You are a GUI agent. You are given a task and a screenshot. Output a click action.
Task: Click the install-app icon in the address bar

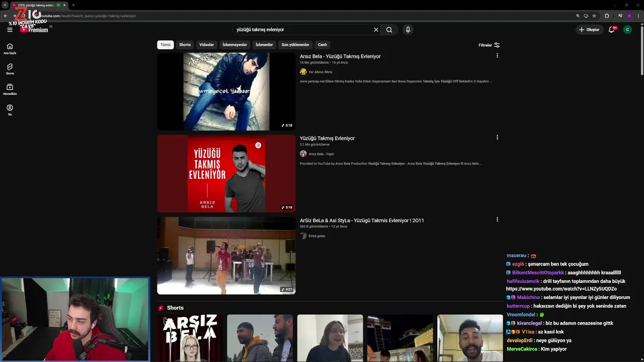point(586,16)
